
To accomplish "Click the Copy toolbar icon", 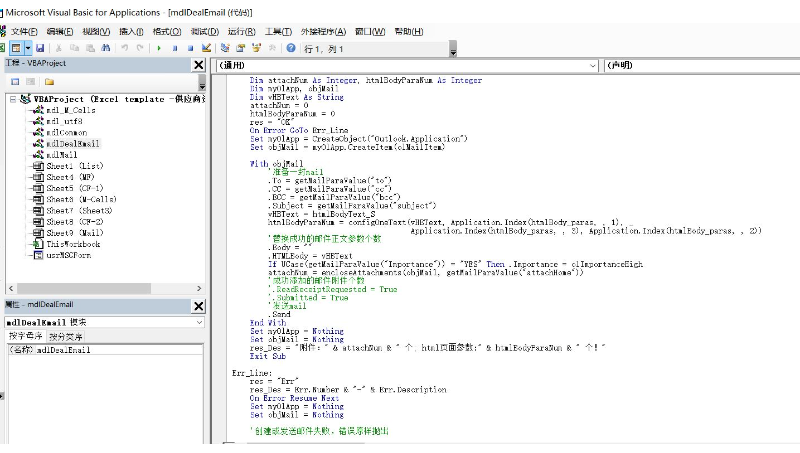I will (x=74, y=48).
